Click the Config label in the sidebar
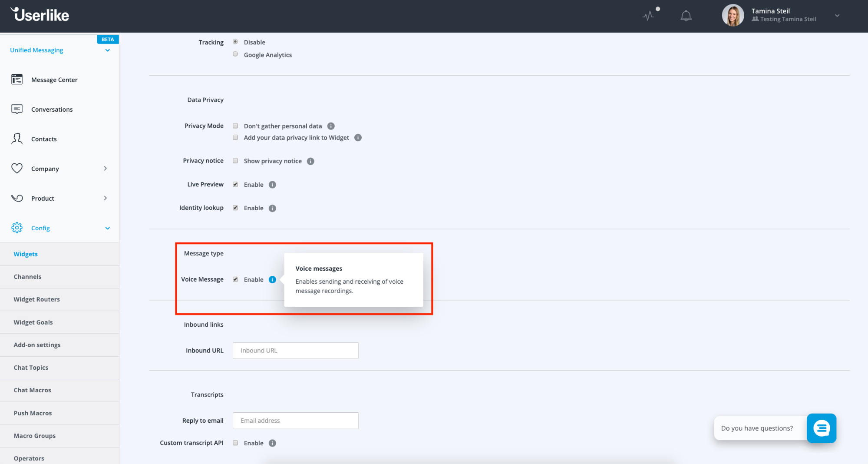The image size is (868, 464). coord(40,228)
